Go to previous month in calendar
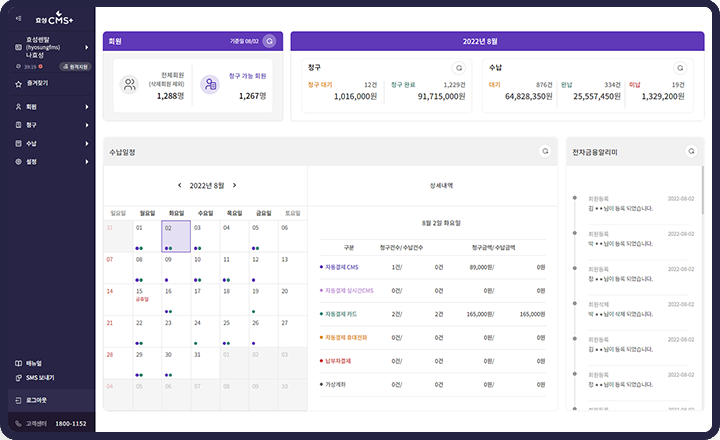This screenshot has width=720, height=440. coord(180,186)
